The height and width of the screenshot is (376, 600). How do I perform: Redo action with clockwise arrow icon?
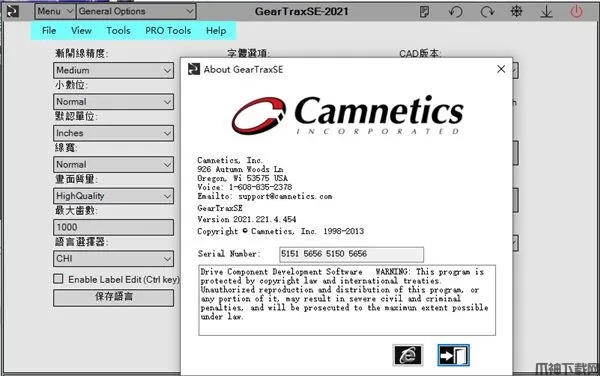click(x=487, y=11)
